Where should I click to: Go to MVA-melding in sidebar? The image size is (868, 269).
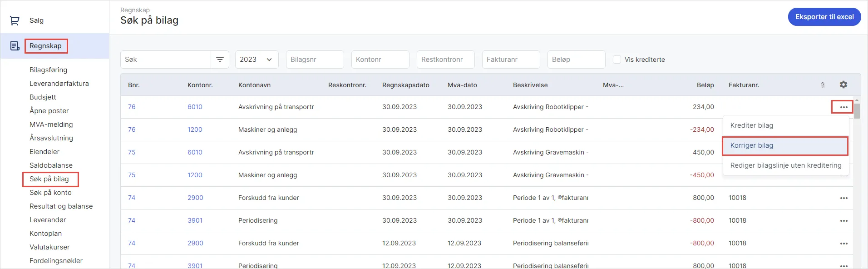(51, 125)
